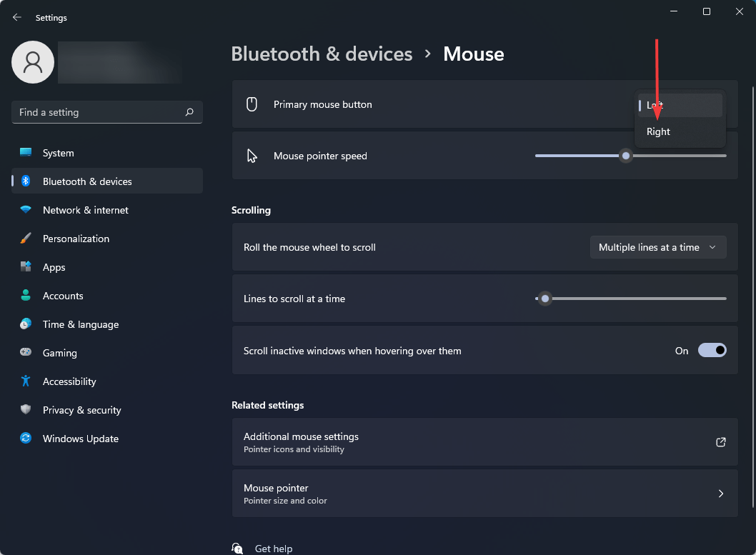Click the search magnifier in Find a setting
This screenshot has height=555, width=756.
(x=189, y=112)
